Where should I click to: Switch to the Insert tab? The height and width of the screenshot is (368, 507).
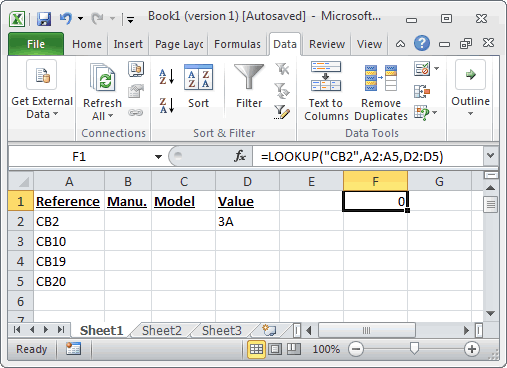[128, 44]
